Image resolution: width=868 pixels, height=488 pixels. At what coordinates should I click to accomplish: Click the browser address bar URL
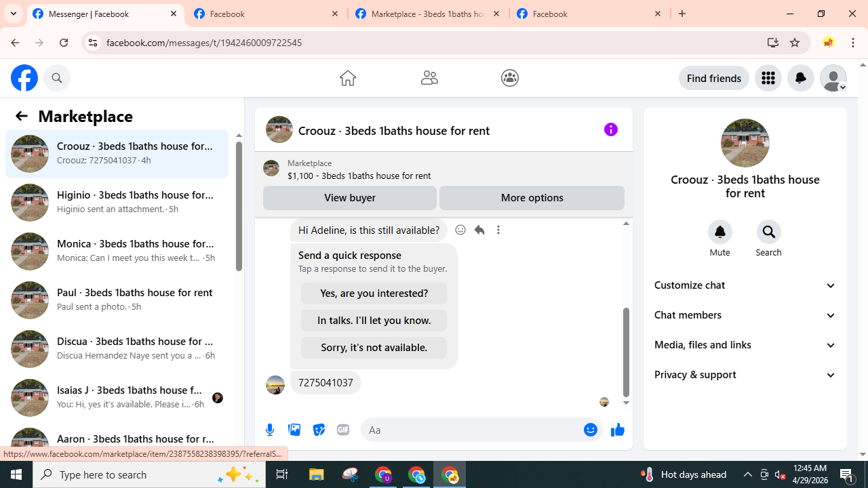coord(204,43)
